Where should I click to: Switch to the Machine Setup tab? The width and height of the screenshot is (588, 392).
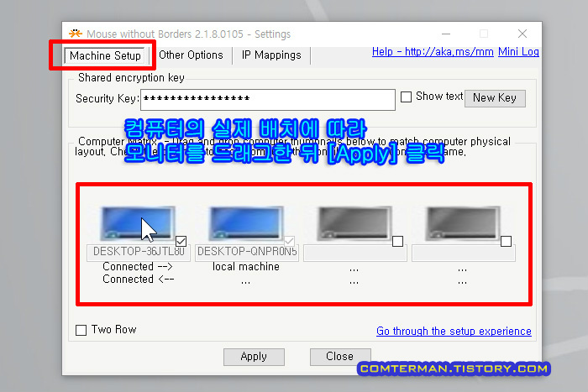tap(105, 55)
